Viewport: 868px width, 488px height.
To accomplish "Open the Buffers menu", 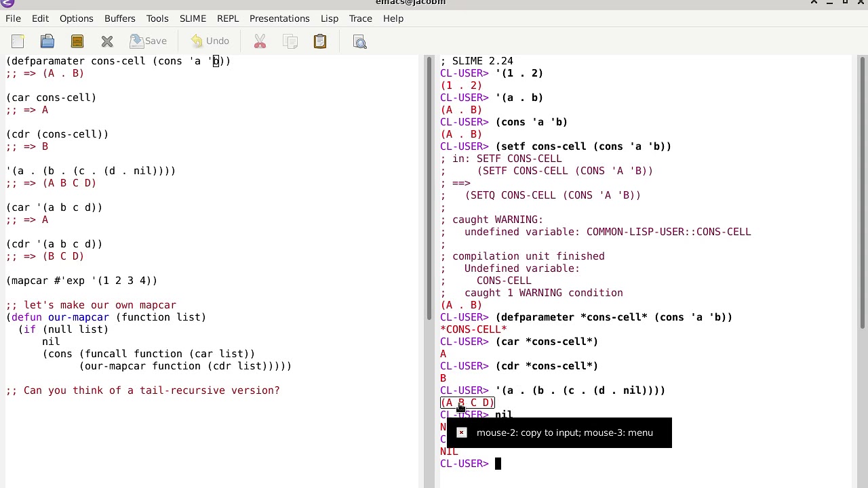I will coord(119,18).
